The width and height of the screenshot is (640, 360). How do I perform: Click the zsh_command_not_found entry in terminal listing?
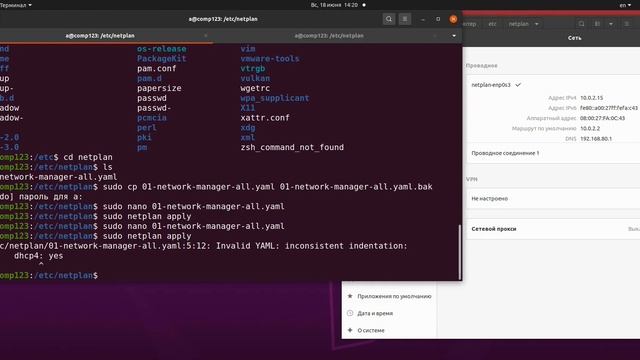pyautogui.click(x=292, y=147)
